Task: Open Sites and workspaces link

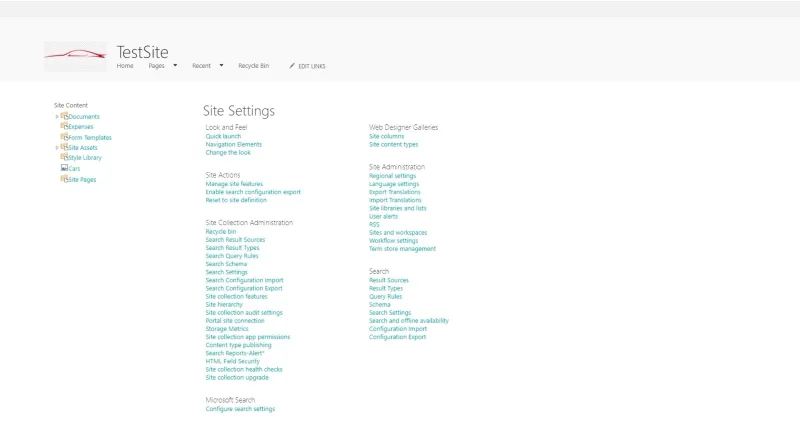Action: (398, 233)
